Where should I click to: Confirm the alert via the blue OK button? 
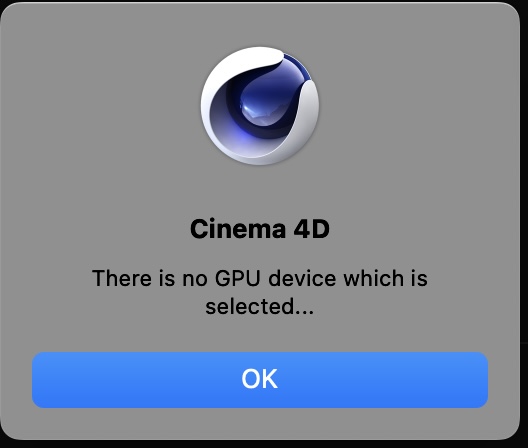pos(260,380)
